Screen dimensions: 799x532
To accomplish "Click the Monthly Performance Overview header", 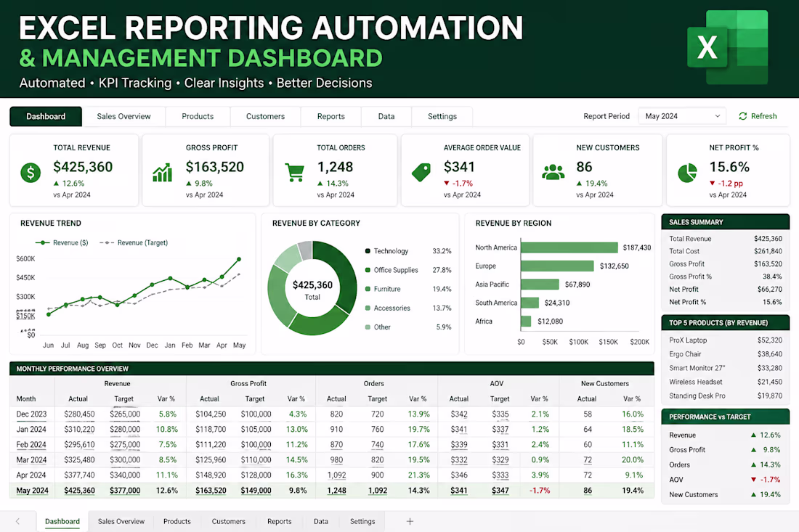I will pos(332,369).
